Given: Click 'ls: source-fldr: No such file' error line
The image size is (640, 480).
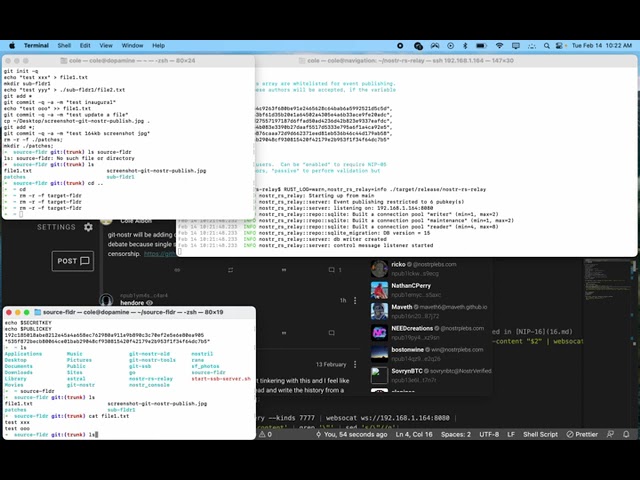Looking at the screenshot, I should pyautogui.click(x=69, y=158).
